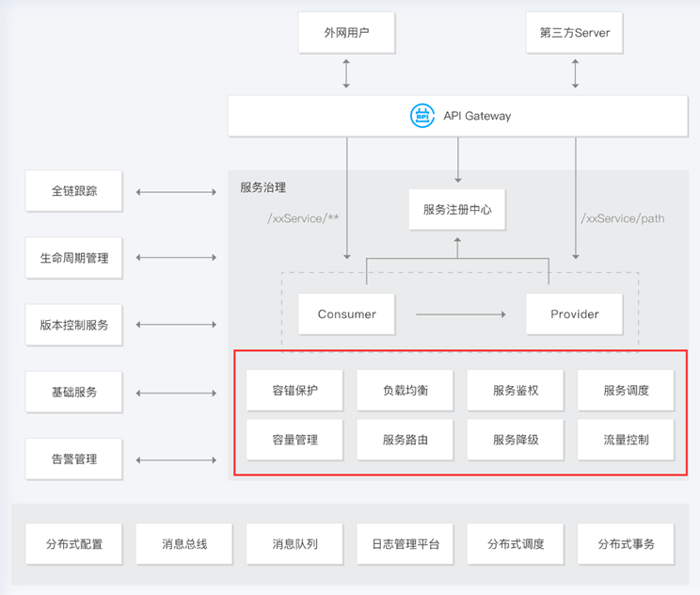Screen dimensions: 700x595
Task: Select the 第三方Server box
Action: tap(574, 33)
